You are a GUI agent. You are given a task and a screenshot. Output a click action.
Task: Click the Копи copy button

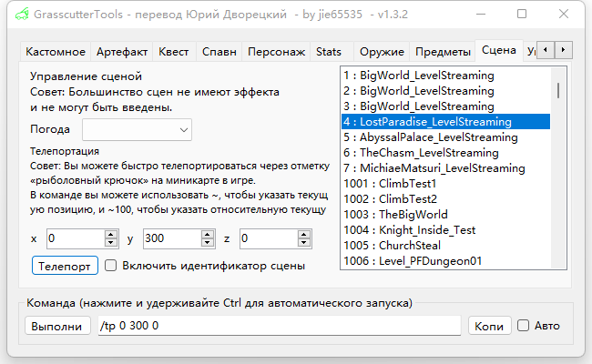(489, 326)
